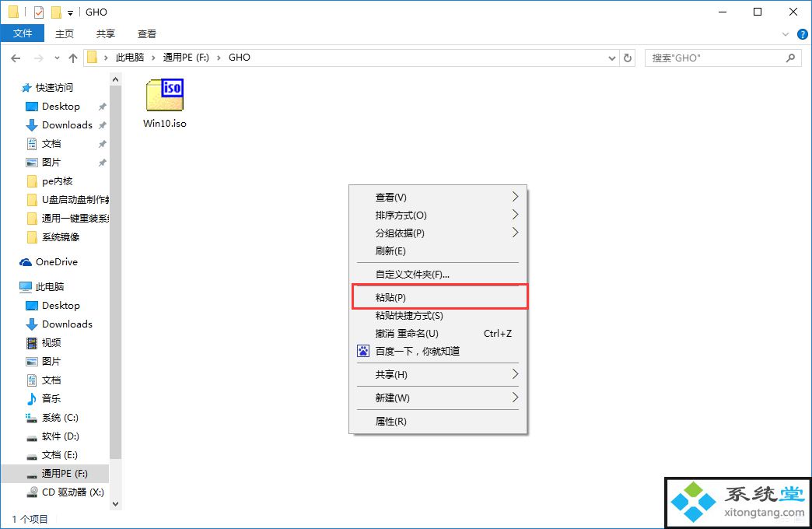Image resolution: width=812 pixels, height=529 pixels.
Task: Select 自定义文件夹(F)... menu entry
Action: click(438, 274)
